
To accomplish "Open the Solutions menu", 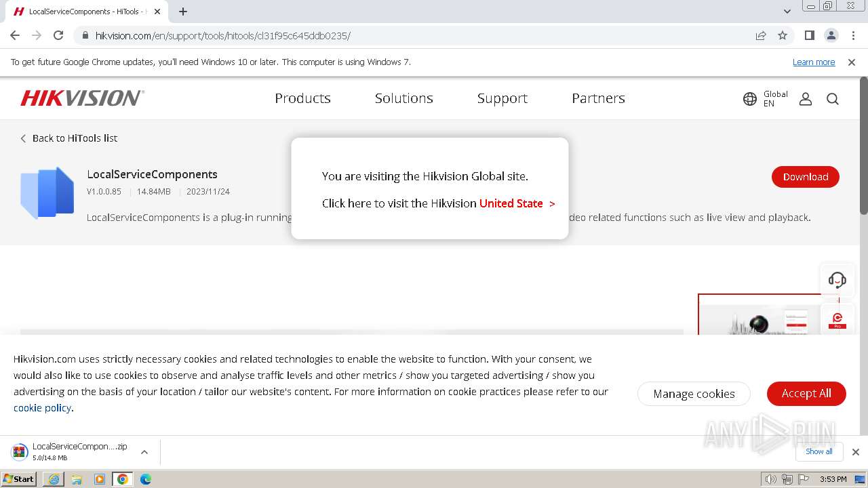I will click(x=404, y=98).
